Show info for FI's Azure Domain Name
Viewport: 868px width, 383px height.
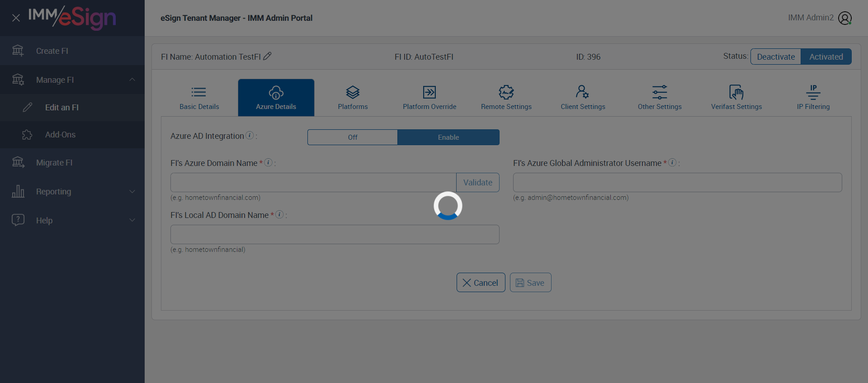pos(269,162)
